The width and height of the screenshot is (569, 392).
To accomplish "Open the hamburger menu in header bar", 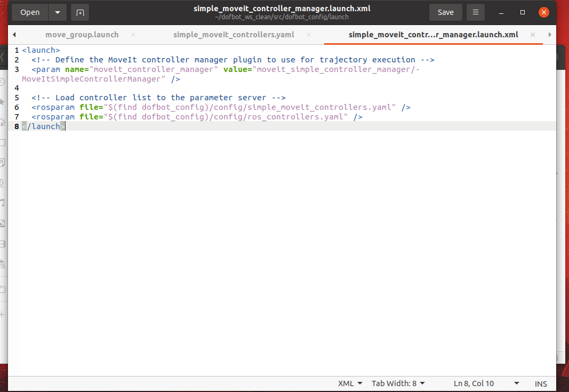I will pyautogui.click(x=475, y=12).
